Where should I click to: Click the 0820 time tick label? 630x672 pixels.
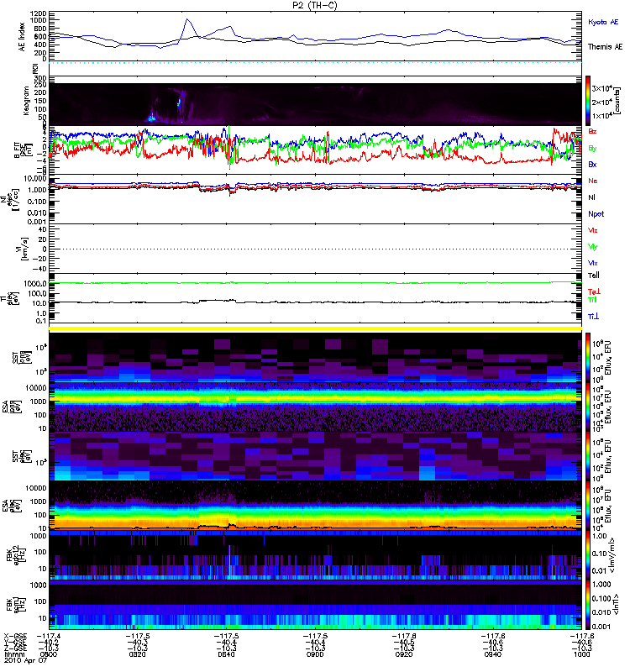point(137,654)
